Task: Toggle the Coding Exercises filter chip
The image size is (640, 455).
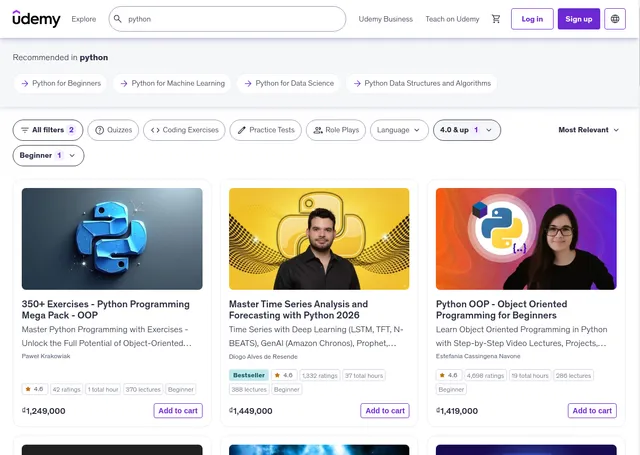Action: (184, 130)
